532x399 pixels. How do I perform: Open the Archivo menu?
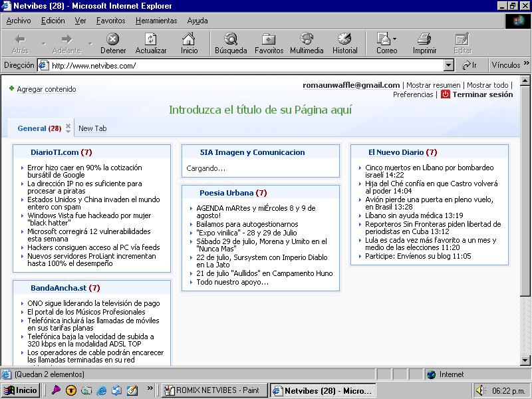19,21
